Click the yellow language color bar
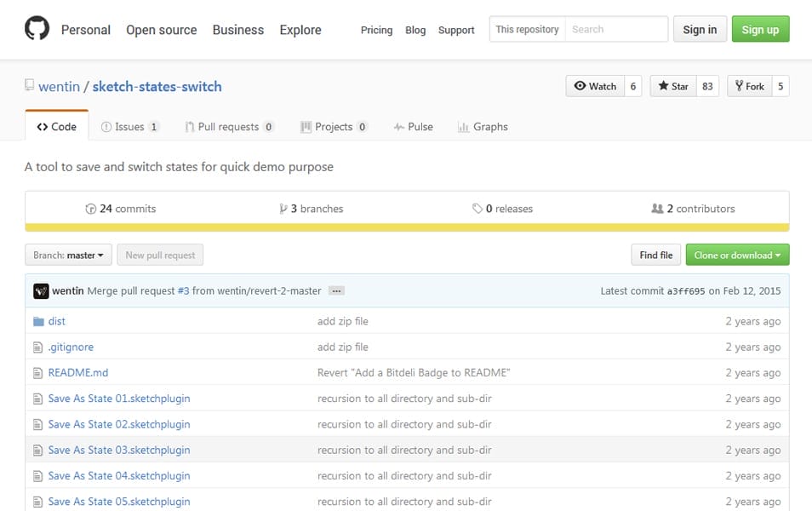Image resolution: width=812 pixels, height=511 pixels. click(407, 227)
